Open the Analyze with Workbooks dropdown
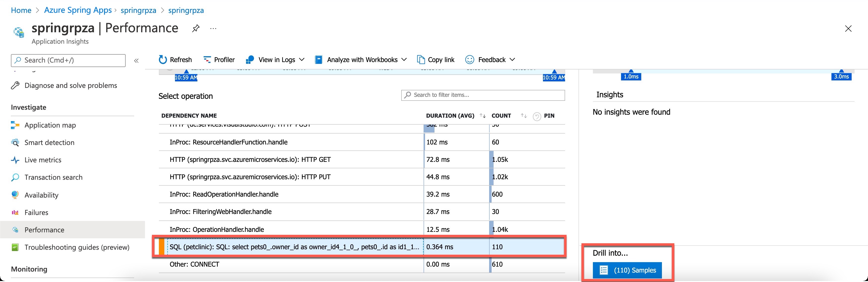868x282 pixels. click(x=404, y=59)
